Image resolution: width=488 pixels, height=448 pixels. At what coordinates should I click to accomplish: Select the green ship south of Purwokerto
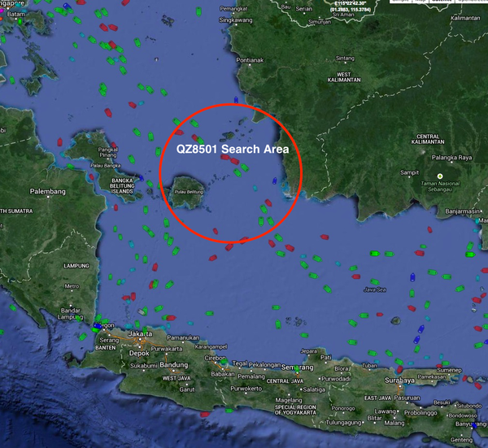(x=229, y=411)
